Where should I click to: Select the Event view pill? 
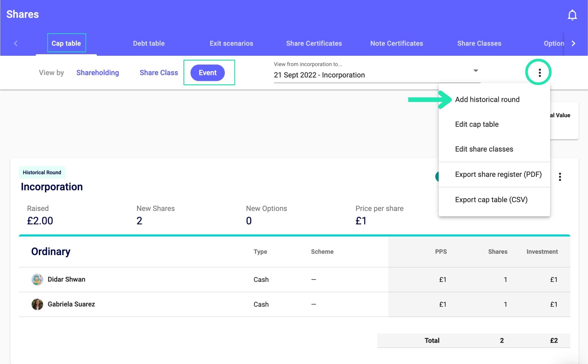click(208, 73)
